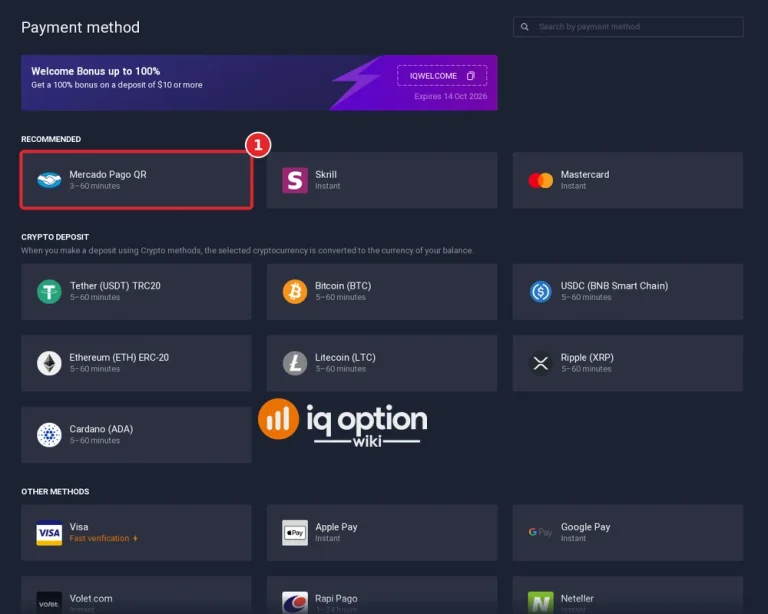The image size is (768, 614).
Task: Pick Rapi Pago payment method
Action: click(x=382, y=595)
